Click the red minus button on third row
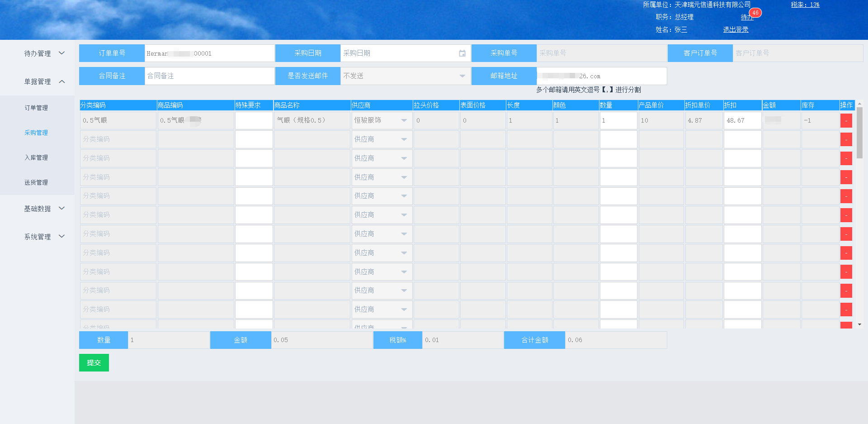 (x=846, y=158)
